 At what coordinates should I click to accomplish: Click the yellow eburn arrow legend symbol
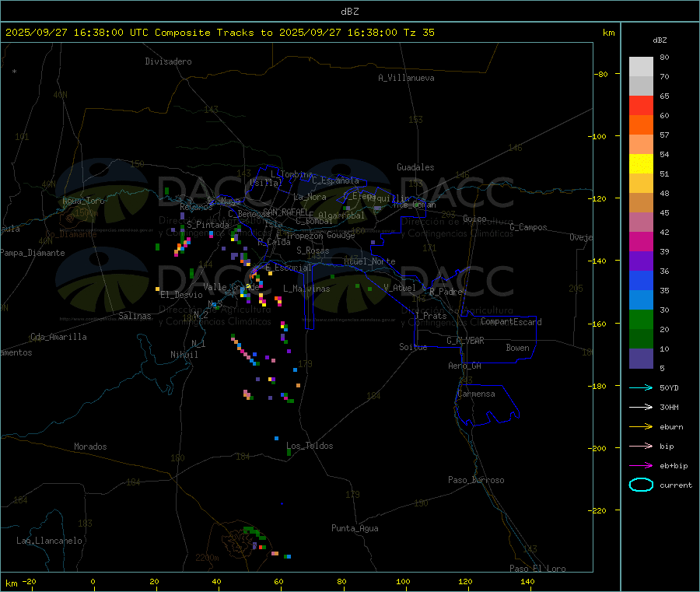pyautogui.click(x=641, y=427)
